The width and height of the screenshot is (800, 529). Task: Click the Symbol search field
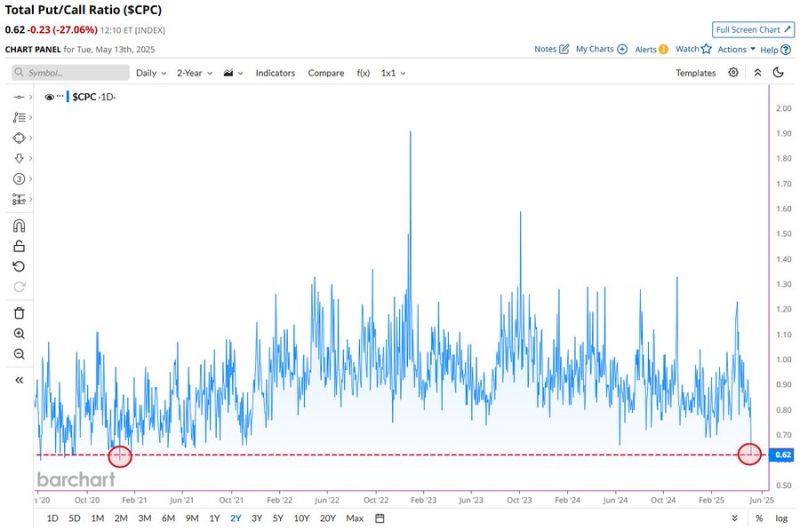[x=70, y=73]
